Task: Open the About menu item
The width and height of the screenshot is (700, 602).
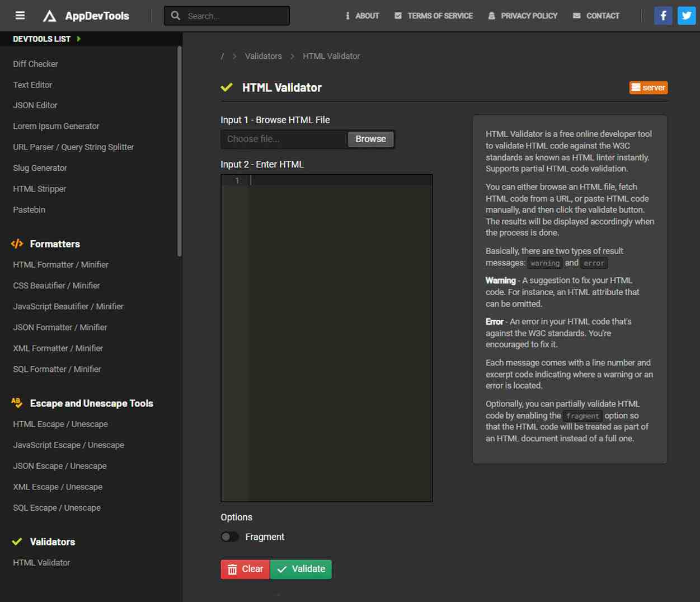Action: [362, 16]
